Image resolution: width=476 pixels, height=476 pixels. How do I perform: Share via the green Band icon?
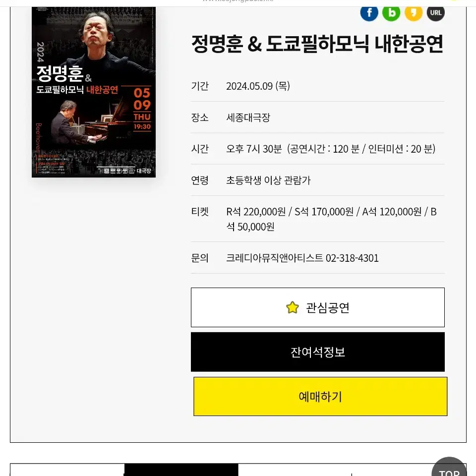click(391, 13)
